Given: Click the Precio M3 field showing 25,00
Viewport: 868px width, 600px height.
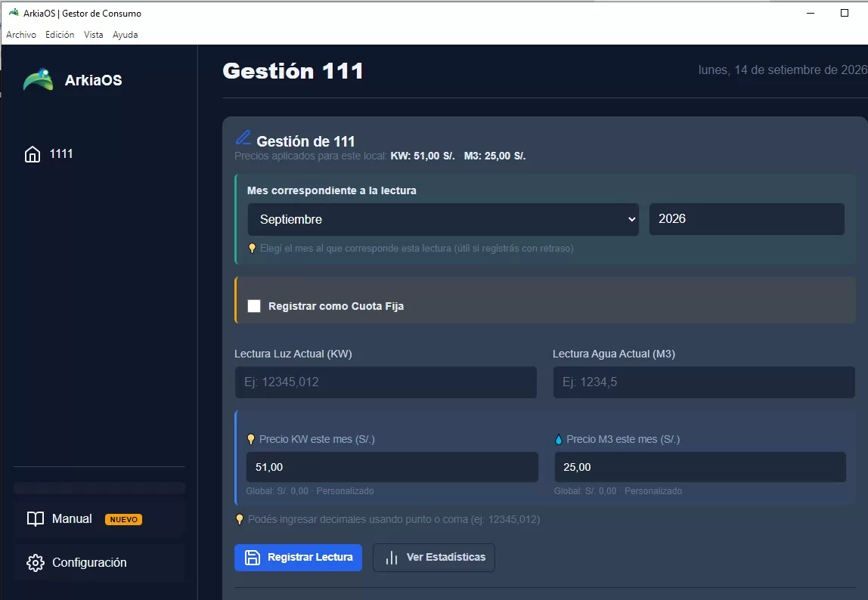Looking at the screenshot, I should point(700,467).
